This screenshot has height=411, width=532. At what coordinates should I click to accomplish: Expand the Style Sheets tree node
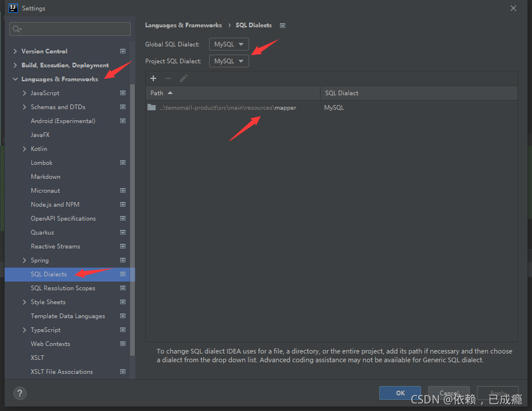[x=24, y=302]
